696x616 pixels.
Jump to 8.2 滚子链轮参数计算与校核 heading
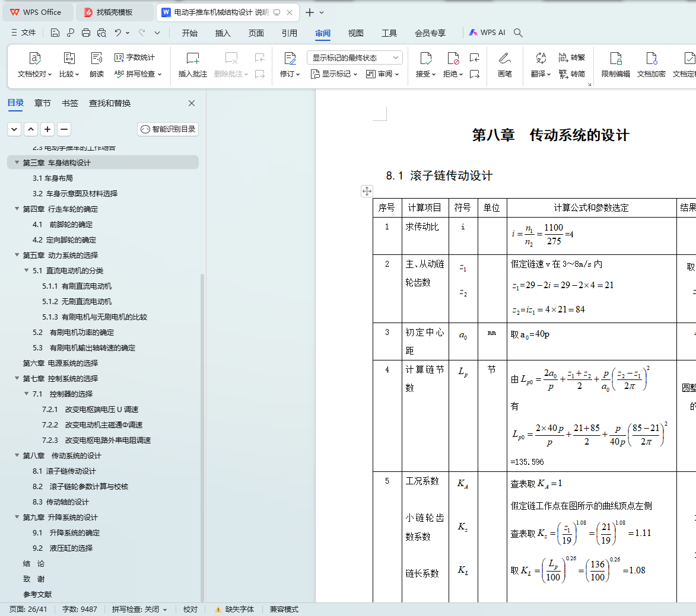pos(80,487)
